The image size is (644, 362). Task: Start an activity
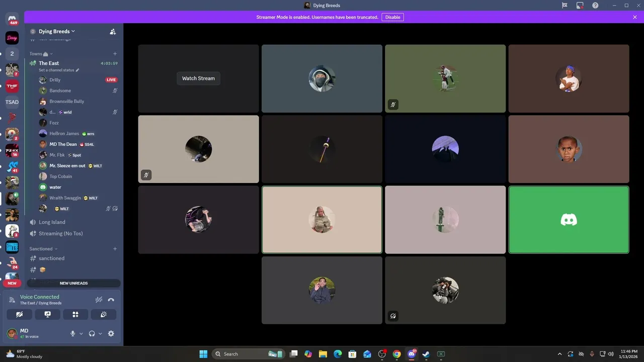coord(75,314)
